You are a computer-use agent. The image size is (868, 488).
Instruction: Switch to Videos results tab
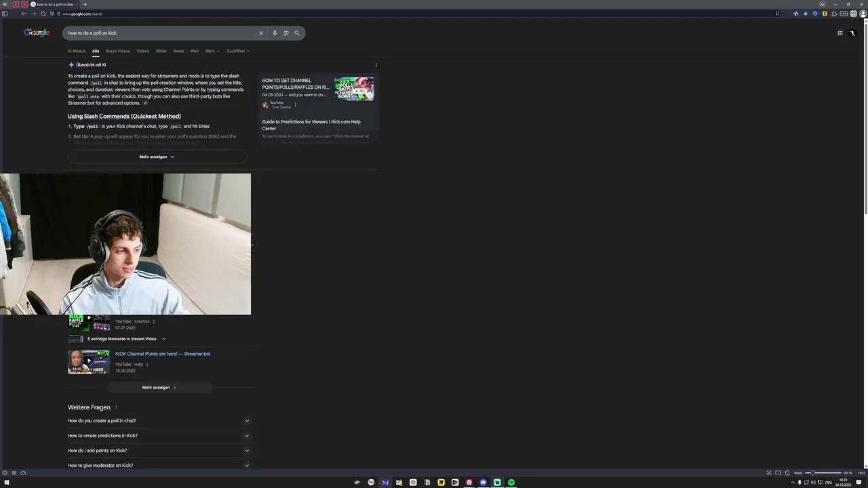143,51
